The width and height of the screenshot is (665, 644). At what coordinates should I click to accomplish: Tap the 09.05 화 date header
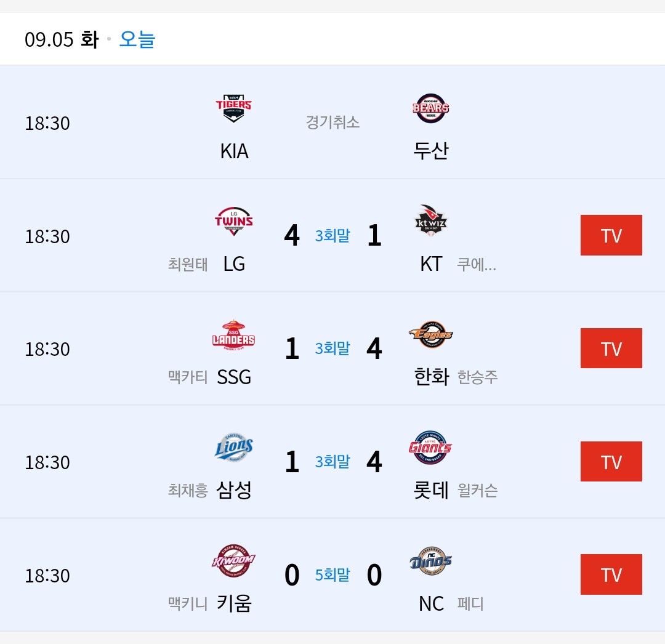pos(62,39)
